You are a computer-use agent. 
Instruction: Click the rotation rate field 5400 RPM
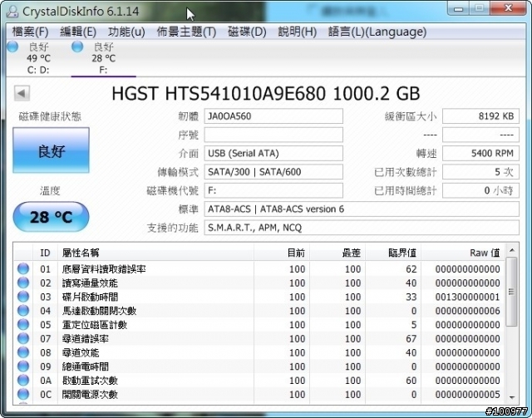480,154
